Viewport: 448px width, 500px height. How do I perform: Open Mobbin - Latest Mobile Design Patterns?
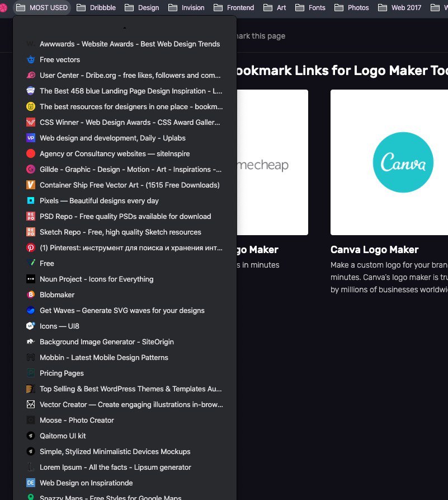(125, 357)
